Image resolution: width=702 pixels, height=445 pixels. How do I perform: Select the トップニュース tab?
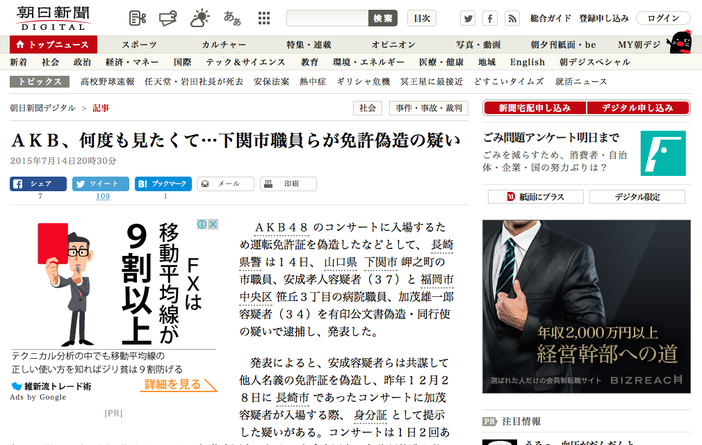tap(53, 44)
